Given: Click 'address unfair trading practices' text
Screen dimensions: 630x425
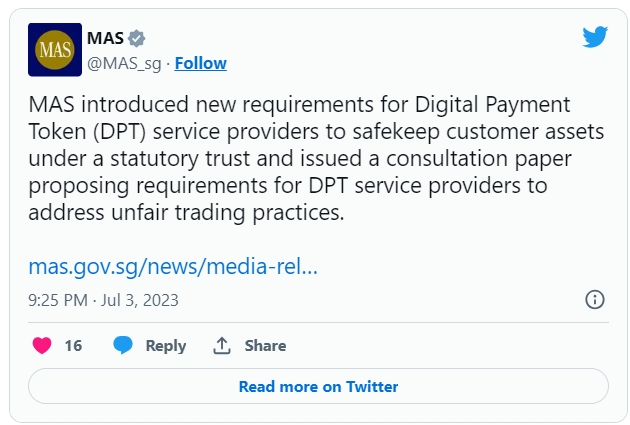Looking at the screenshot, I should click(185, 212).
